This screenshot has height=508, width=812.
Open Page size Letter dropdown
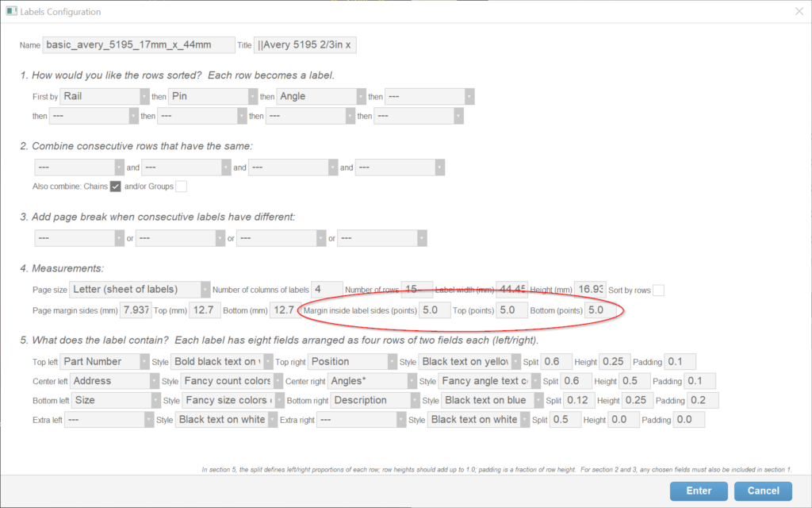pyautogui.click(x=140, y=290)
